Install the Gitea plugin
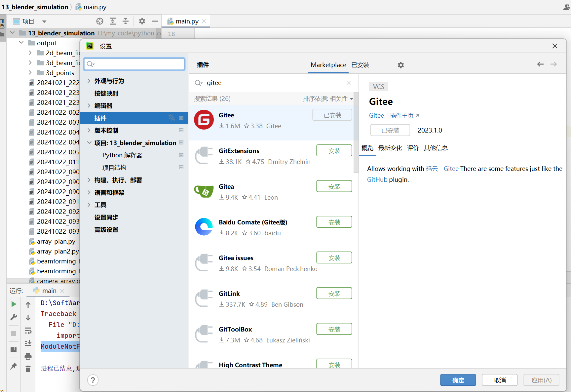 tap(334, 186)
